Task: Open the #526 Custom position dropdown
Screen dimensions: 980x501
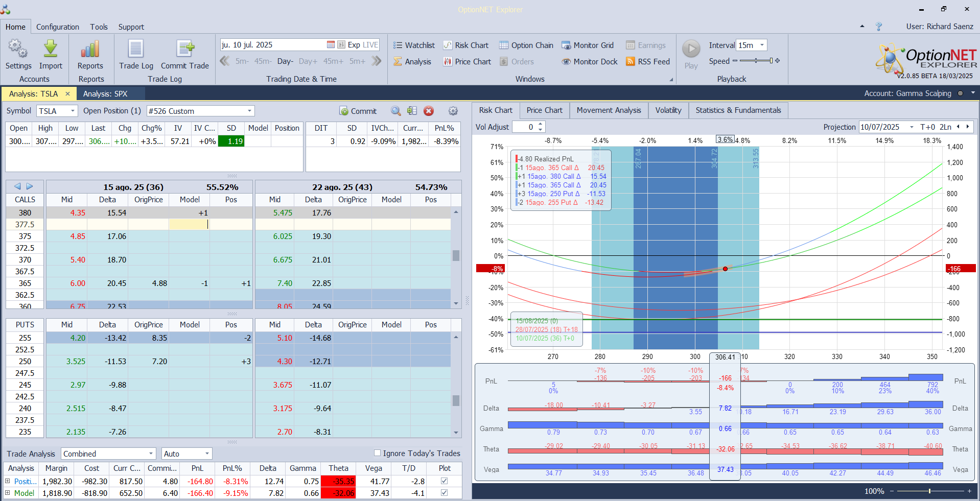Action: (249, 111)
